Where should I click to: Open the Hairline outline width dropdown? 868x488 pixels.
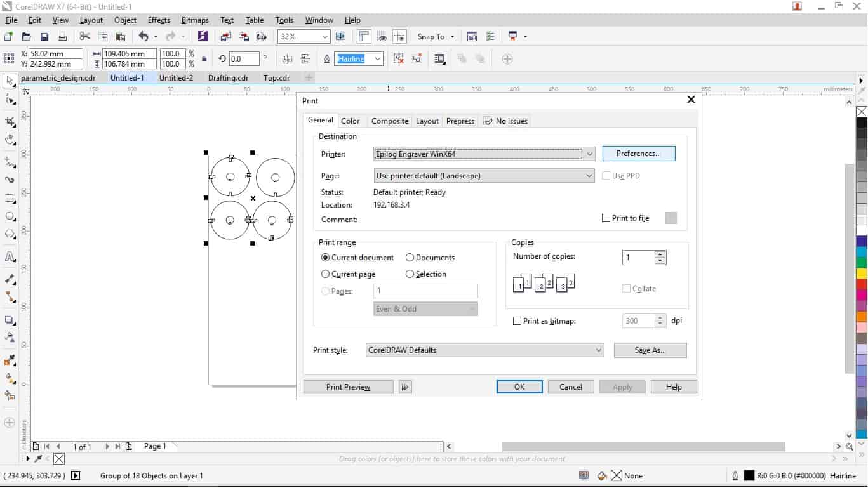click(x=378, y=59)
